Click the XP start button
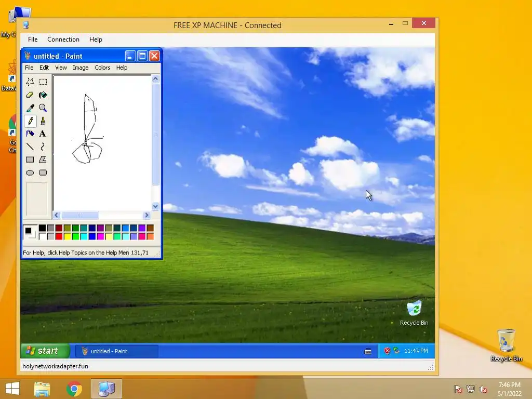The image size is (532, 399). tap(45, 351)
